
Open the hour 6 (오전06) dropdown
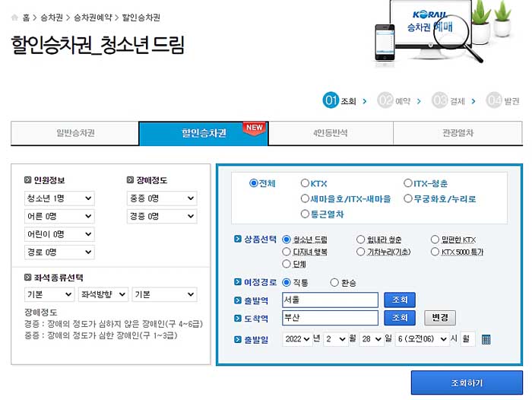[423, 339]
